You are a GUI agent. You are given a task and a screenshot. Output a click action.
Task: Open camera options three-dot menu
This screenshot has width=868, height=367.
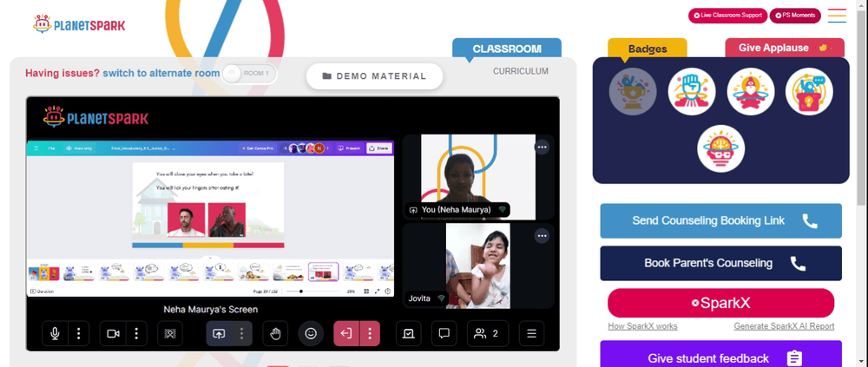tap(136, 334)
